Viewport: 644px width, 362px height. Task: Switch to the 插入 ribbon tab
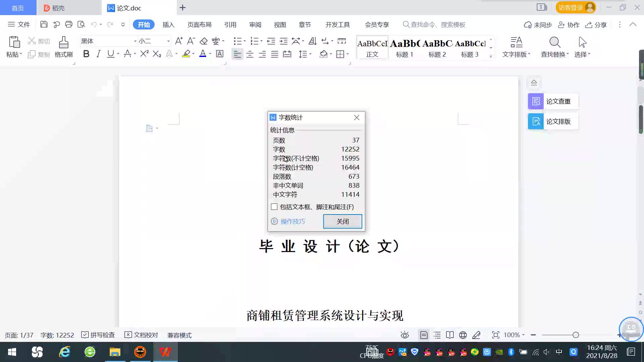[x=168, y=25]
